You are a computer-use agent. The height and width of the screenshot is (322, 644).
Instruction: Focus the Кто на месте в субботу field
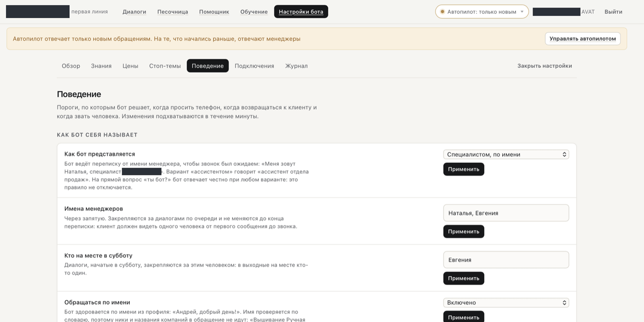point(506,260)
